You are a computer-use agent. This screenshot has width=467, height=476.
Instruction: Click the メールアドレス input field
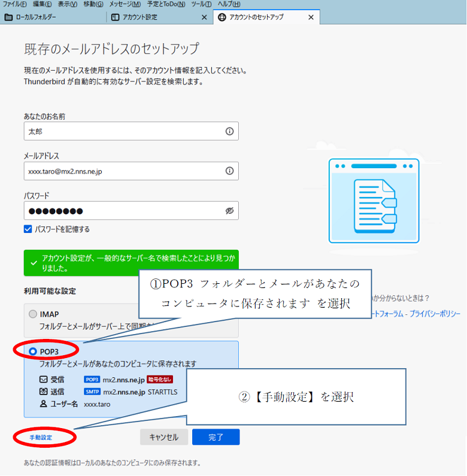click(123, 171)
